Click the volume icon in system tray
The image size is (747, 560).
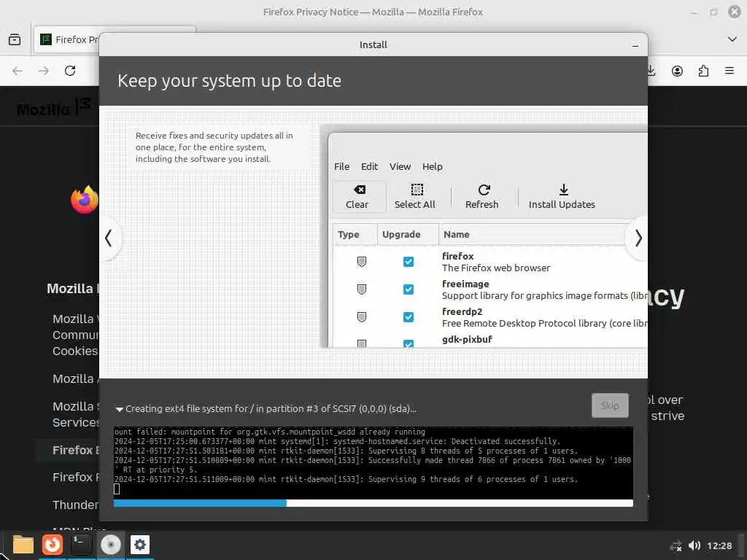694,545
